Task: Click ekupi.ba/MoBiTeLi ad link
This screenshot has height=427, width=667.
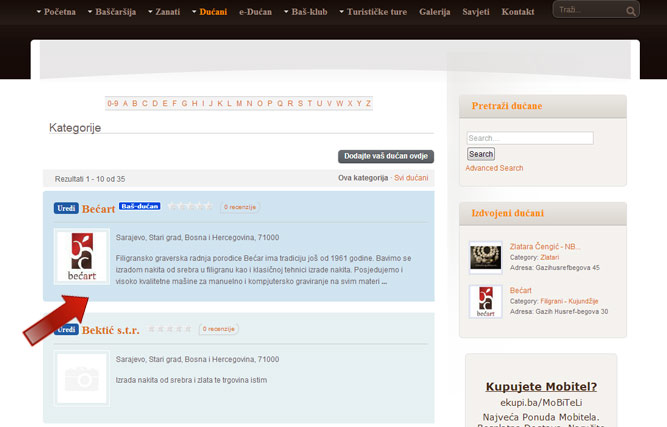Action: coord(541,403)
